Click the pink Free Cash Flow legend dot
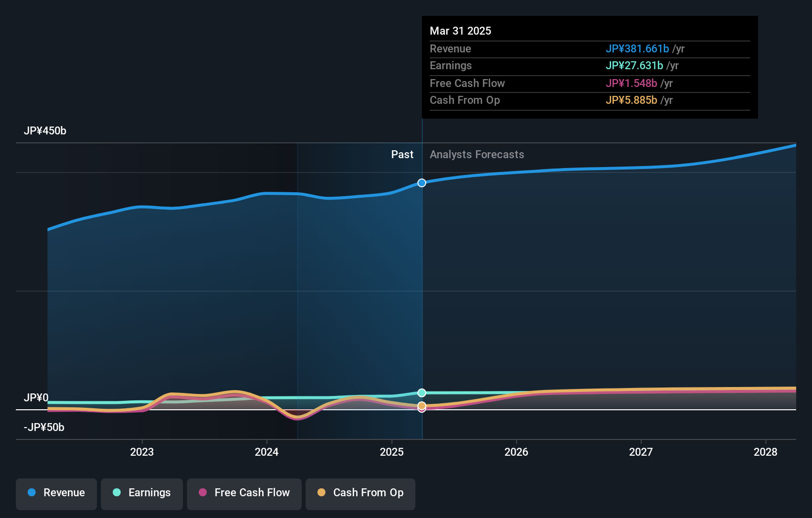Image resolution: width=812 pixels, height=518 pixels. 203,493
